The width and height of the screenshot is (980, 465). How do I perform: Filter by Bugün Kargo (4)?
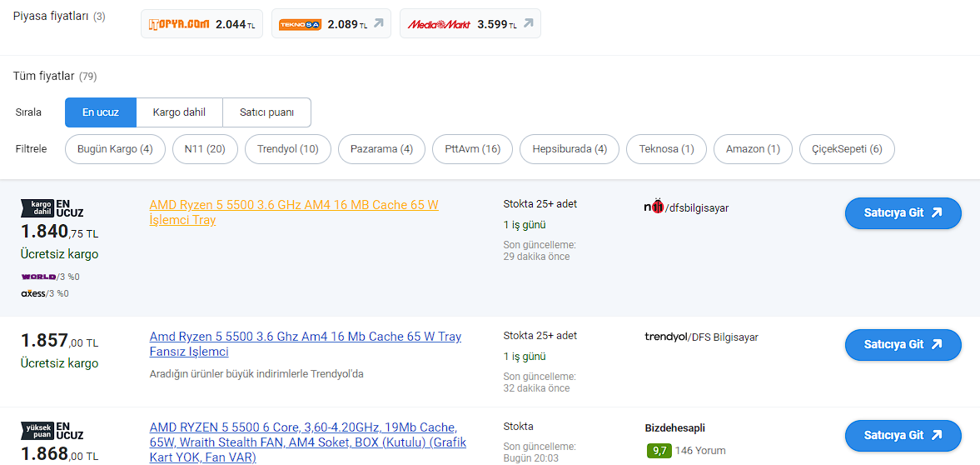point(115,149)
